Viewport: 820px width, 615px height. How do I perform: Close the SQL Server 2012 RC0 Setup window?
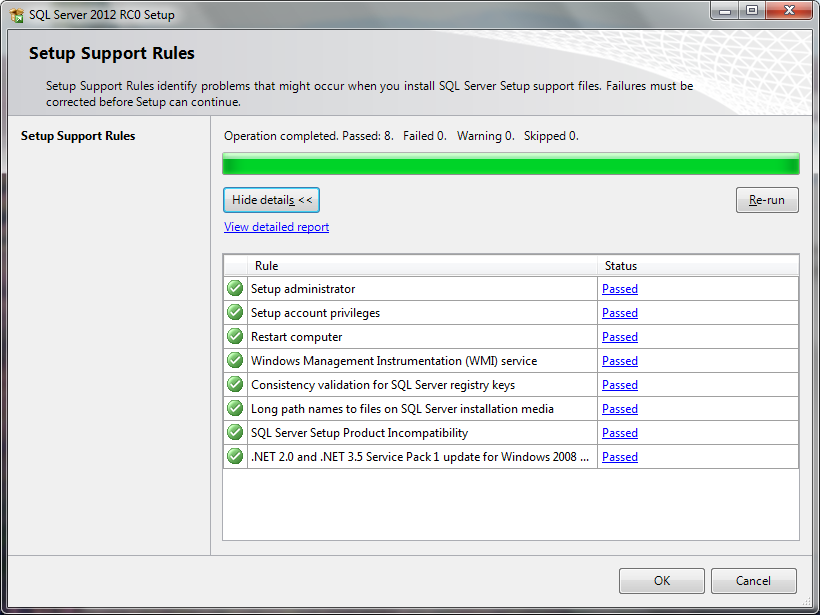789,11
